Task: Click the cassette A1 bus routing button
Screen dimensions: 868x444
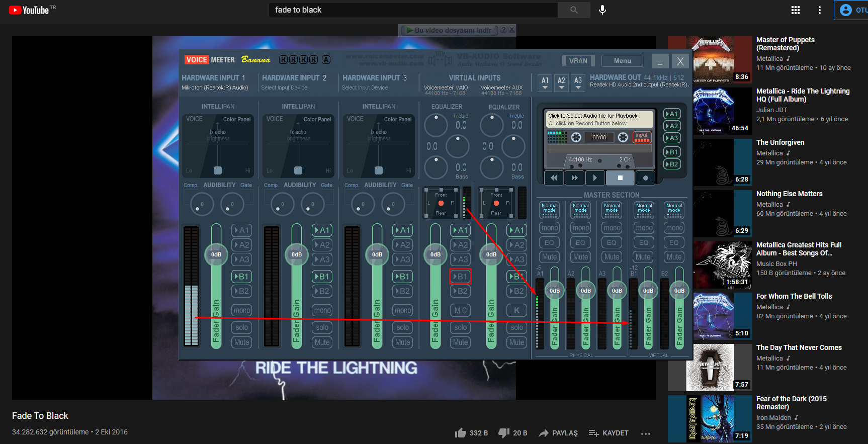Action: point(672,114)
